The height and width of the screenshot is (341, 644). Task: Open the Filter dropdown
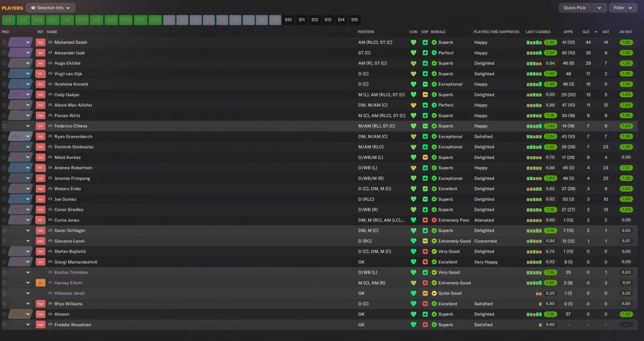click(x=623, y=8)
